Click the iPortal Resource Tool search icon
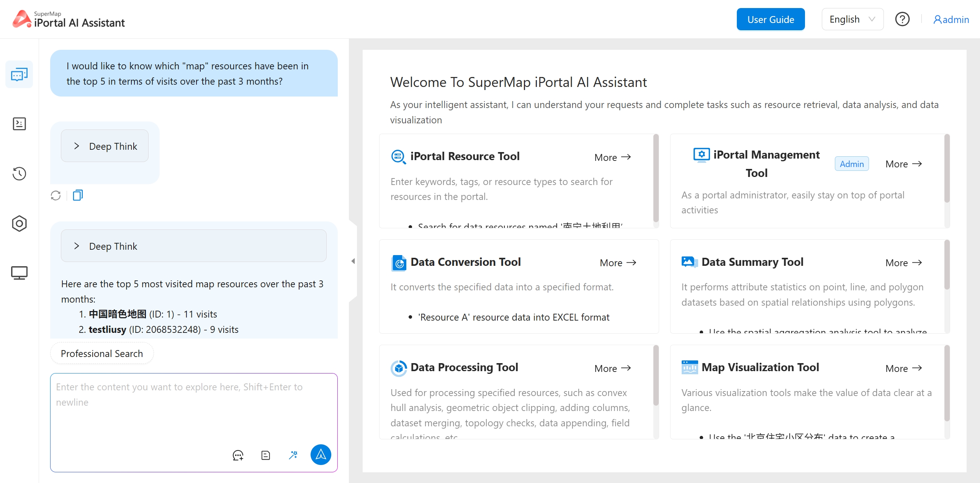This screenshot has height=483, width=980. (x=398, y=157)
